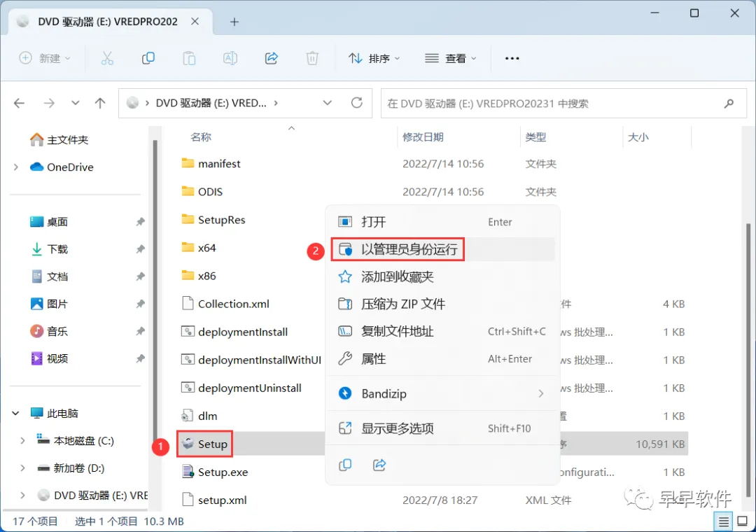The height and width of the screenshot is (532, 756).
Task: Expand the DVD drive (E:) node
Action: [22, 496]
